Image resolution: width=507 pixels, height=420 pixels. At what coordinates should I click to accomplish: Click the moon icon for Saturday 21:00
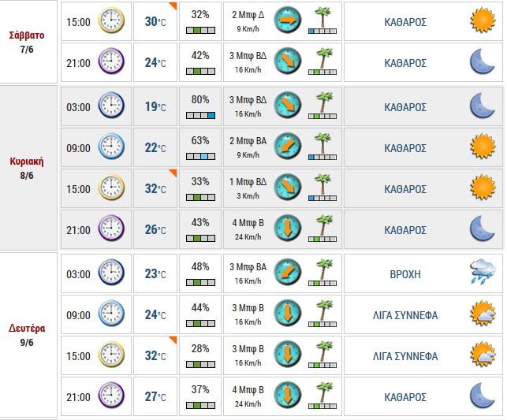480,61
